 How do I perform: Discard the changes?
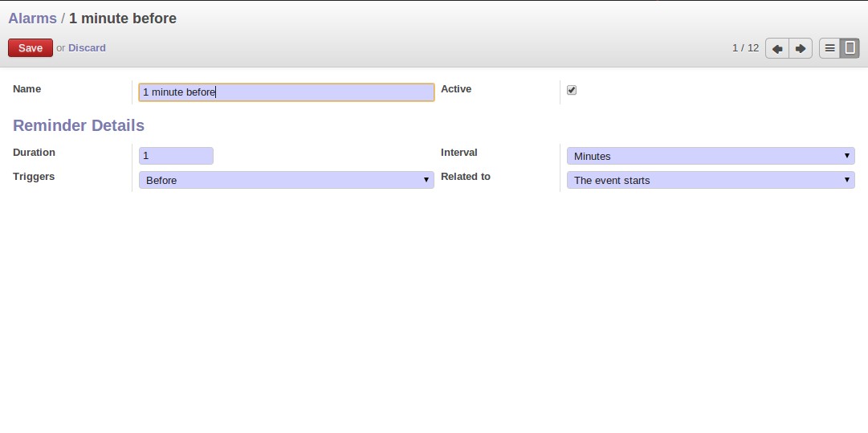tap(87, 48)
